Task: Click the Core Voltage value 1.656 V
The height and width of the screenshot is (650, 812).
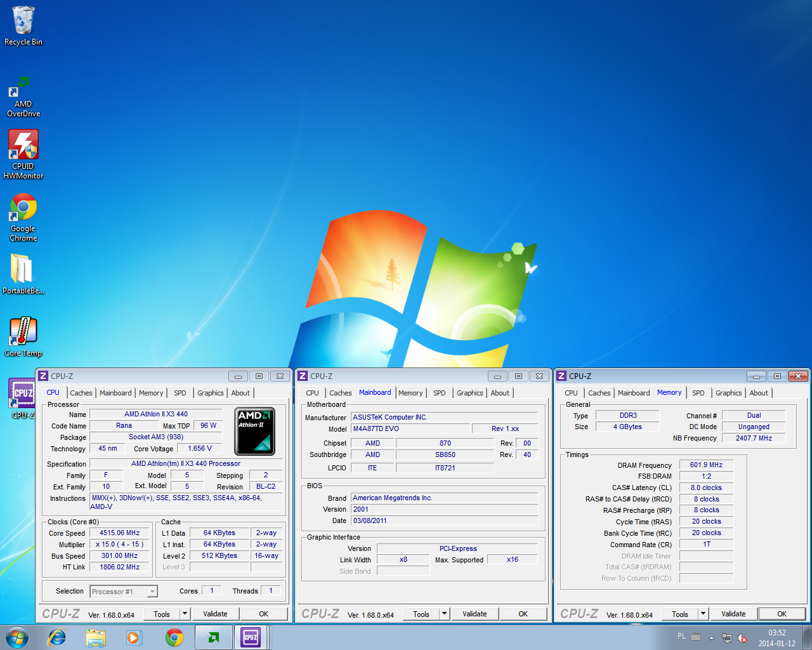Action: (x=200, y=448)
